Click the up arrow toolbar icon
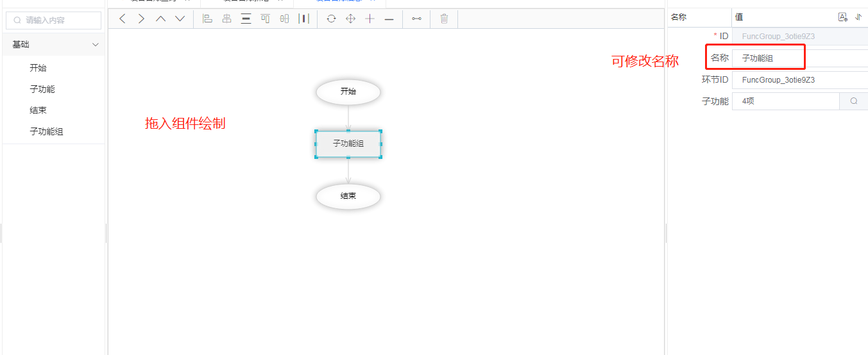Screen dimensions: 868x355 coord(160,19)
